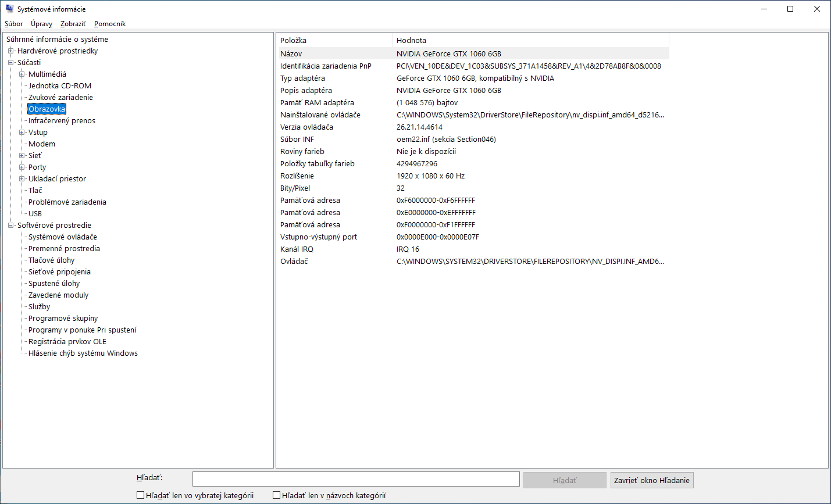
Task: Maximize the Systémové informácie window
Action: tap(790, 9)
